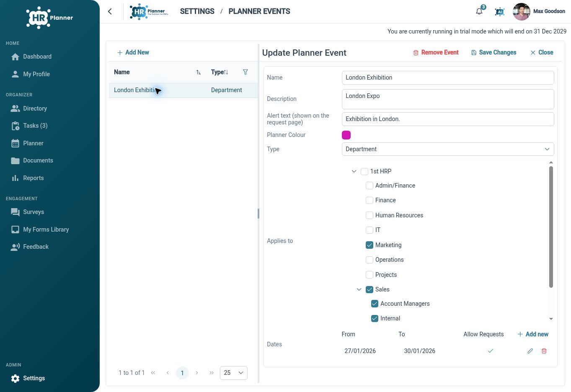
Task: Click the Remove Event button
Action: tap(436, 52)
